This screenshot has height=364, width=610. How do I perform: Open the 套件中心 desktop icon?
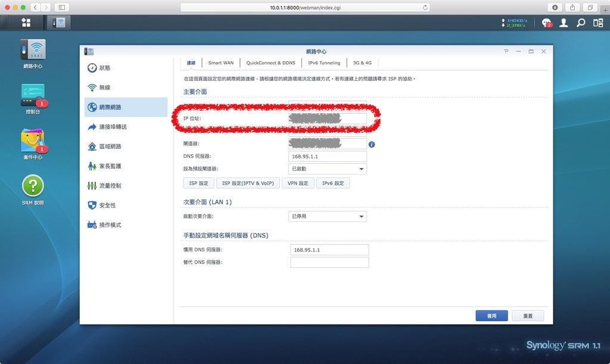33,141
